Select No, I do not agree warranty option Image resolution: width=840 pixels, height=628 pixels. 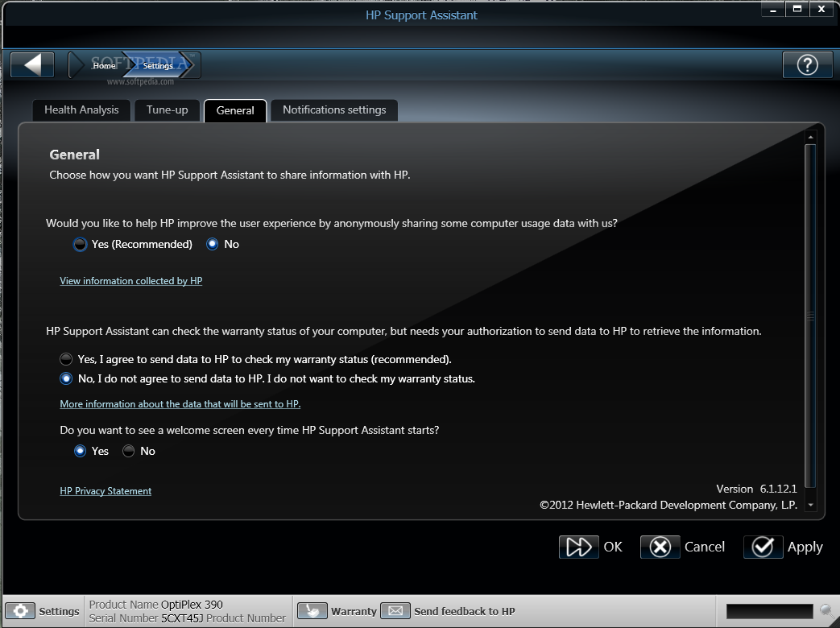(66, 378)
